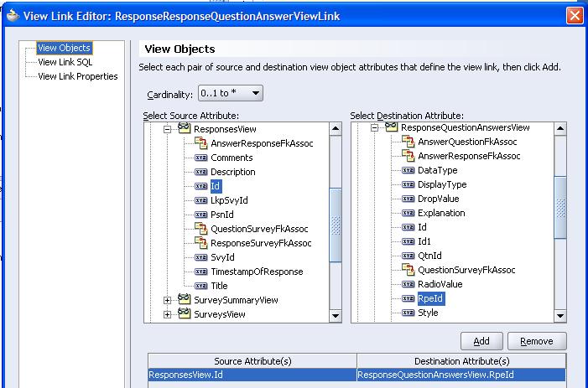Click the Comments attribute icon
This screenshot has height=388, width=588.
pos(201,158)
